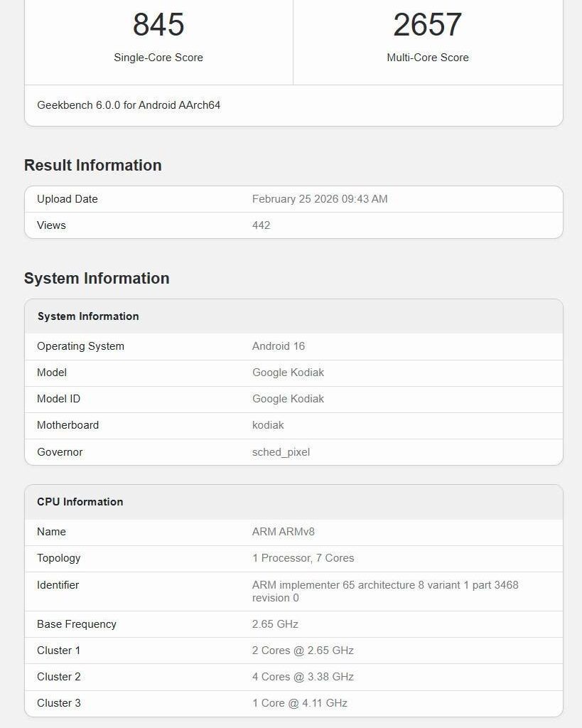Click the Single-Core Score label

[158, 58]
